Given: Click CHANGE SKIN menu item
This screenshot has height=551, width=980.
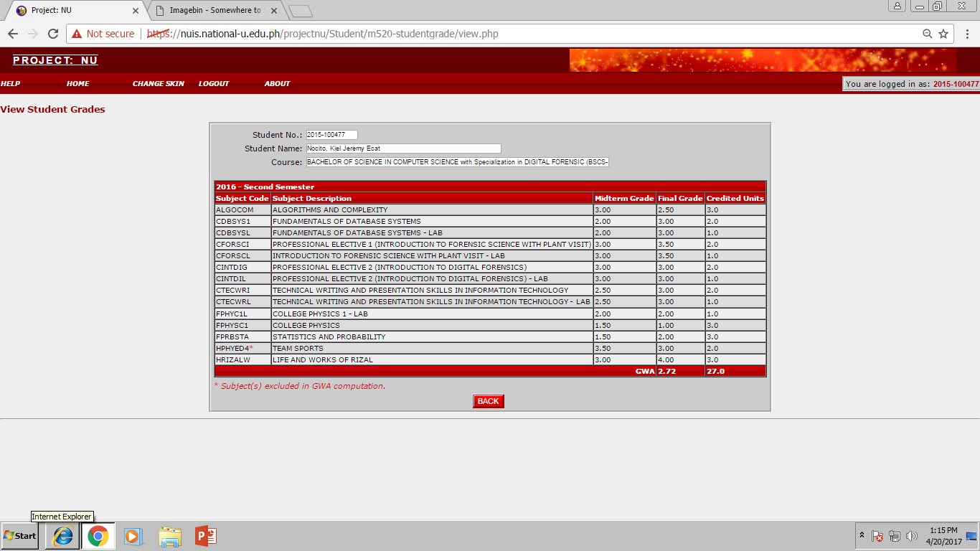Looking at the screenshot, I should tap(159, 83).
